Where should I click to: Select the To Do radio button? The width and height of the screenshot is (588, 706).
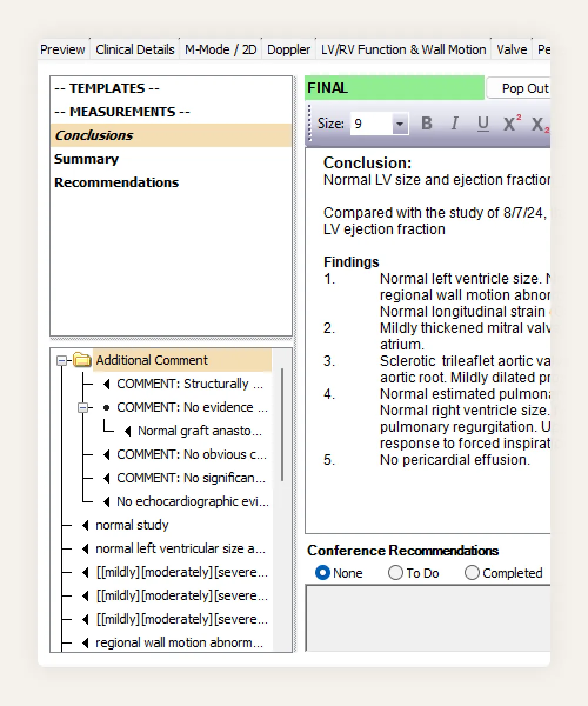(x=396, y=573)
